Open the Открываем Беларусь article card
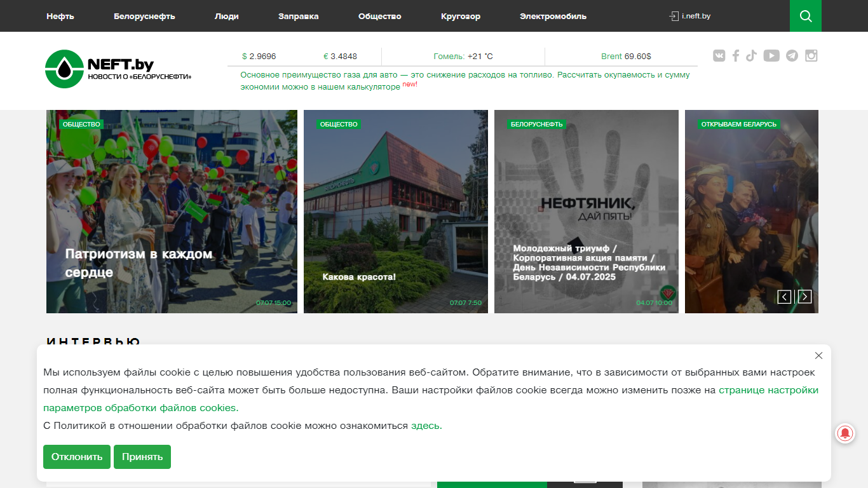The image size is (868, 488). [x=752, y=212]
